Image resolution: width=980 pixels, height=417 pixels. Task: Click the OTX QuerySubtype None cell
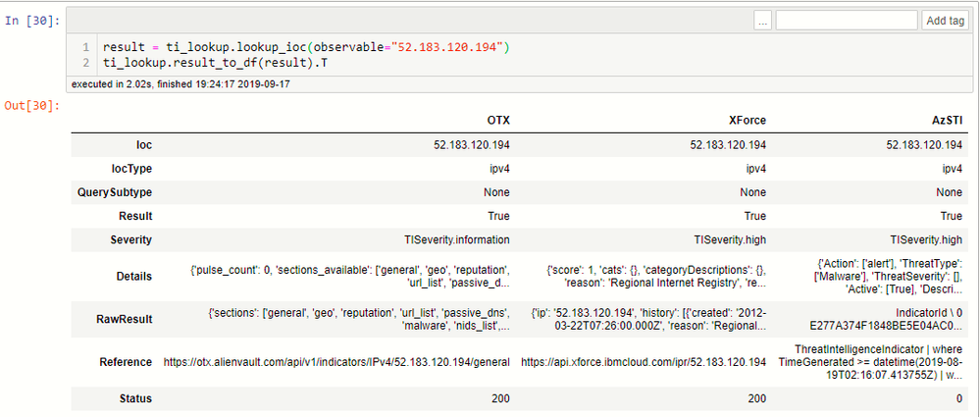click(497, 192)
